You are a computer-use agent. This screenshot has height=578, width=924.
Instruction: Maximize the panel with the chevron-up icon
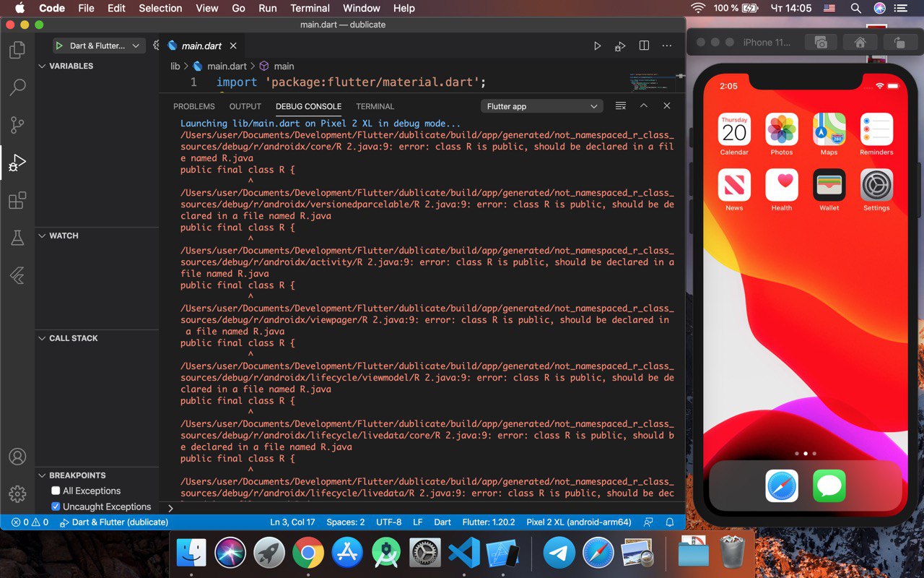tap(644, 106)
